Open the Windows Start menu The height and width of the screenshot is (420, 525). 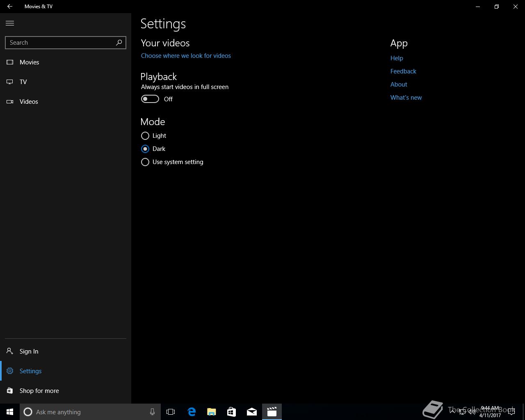[x=10, y=412]
